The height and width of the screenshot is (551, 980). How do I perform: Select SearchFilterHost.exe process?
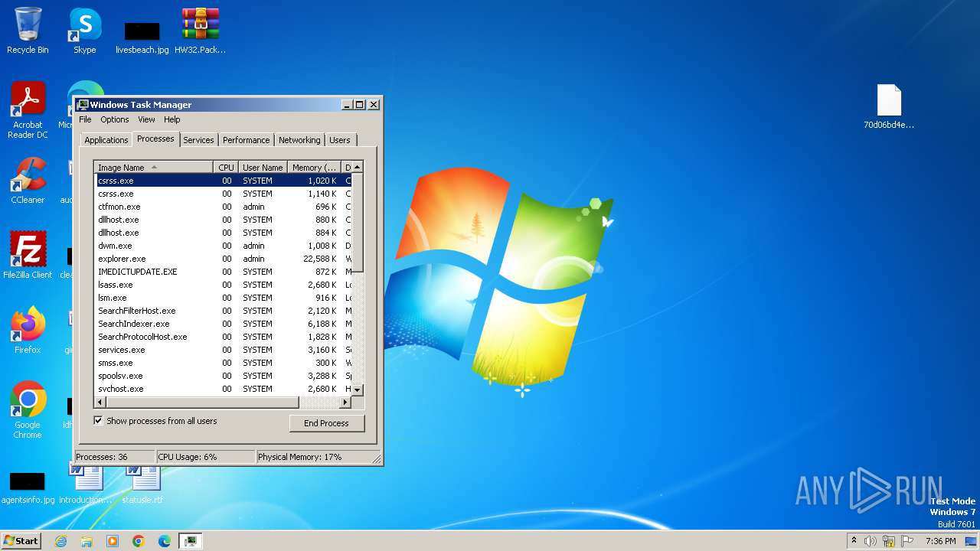click(x=223, y=311)
